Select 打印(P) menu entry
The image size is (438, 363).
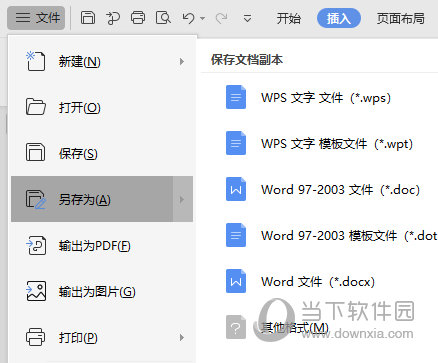[x=102, y=338]
